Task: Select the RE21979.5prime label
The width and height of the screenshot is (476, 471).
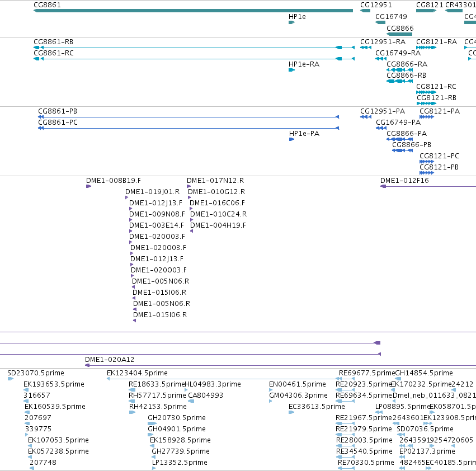Action: (364, 429)
